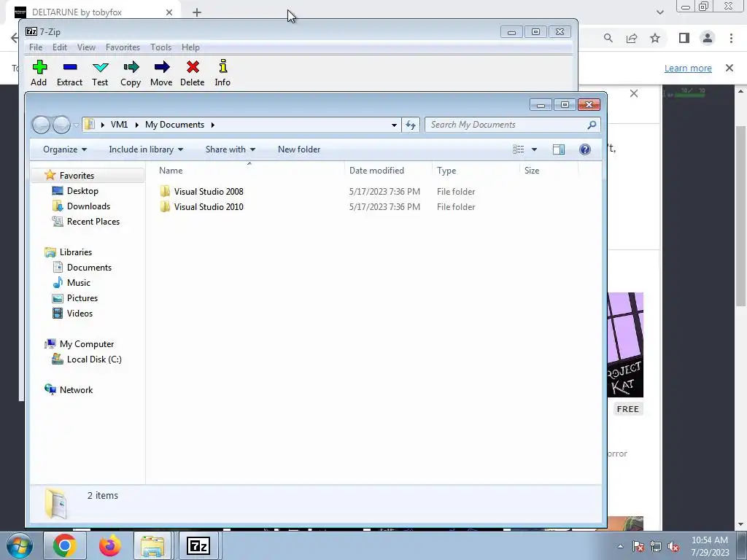Open the Share with dropdown
The image size is (747, 560).
[x=230, y=149]
